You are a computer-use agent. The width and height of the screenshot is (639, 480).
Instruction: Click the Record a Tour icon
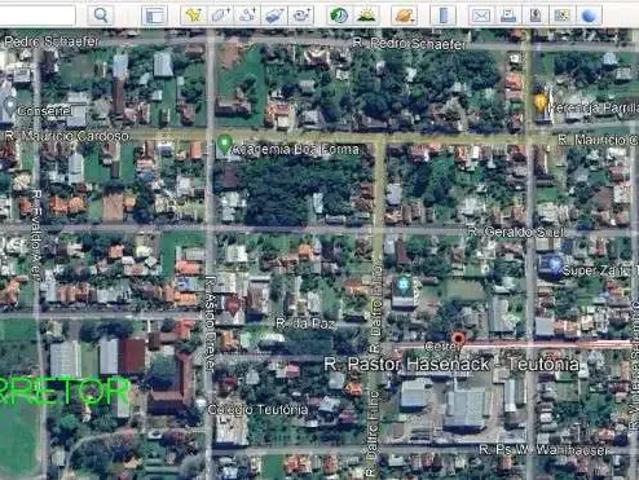click(x=301, y=15)
